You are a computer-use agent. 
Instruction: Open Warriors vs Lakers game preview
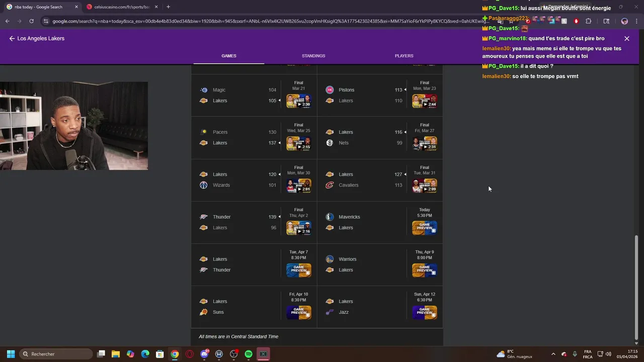pyautogui.click(x=425, y=270)
